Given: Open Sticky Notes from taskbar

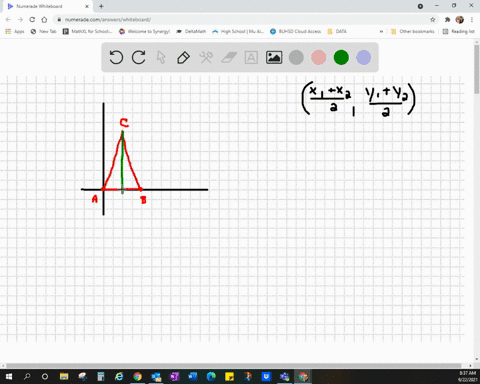Looking at the screenshot, I should pyautogui.click(x=229, y=377).
